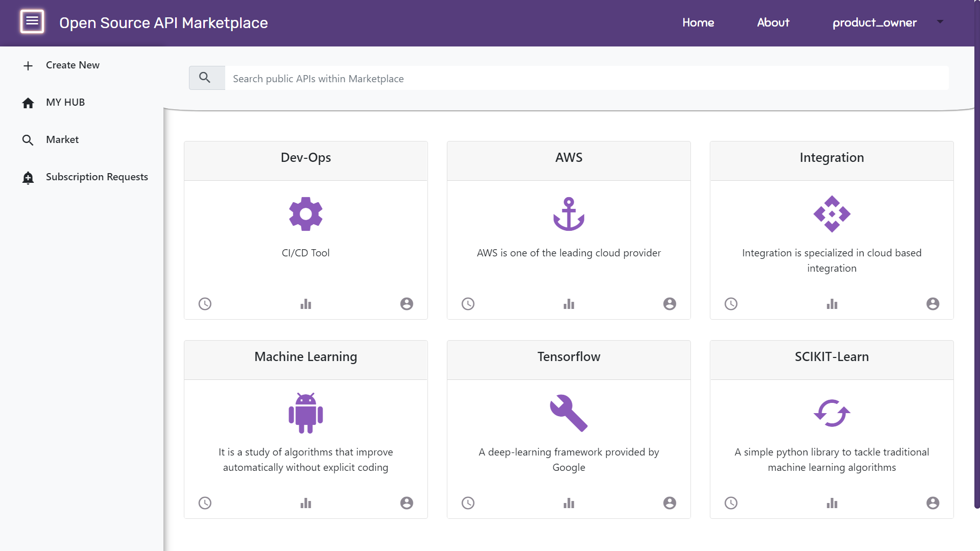Open the About page
The image size is (980, 551).
click(x=773, y=22)
